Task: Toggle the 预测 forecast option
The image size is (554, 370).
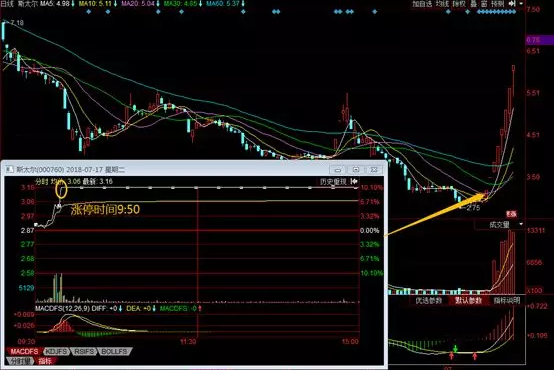Action: coord(497,4)
